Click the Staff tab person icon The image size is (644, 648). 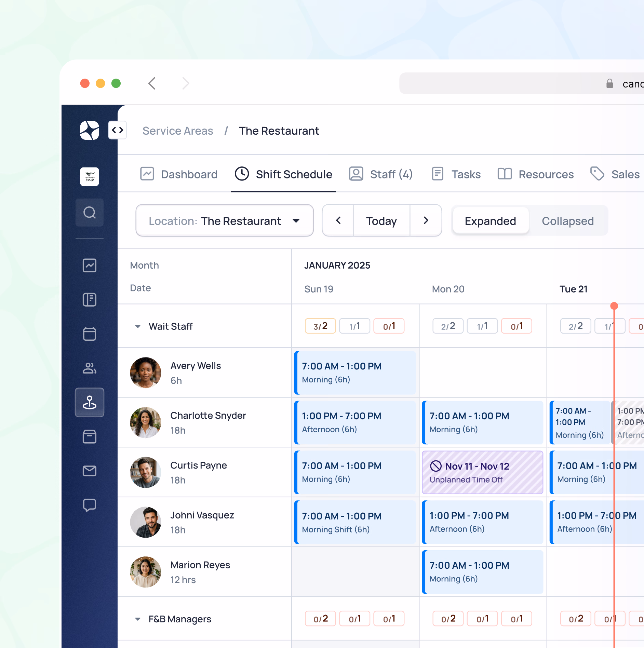tap(356, 174)
